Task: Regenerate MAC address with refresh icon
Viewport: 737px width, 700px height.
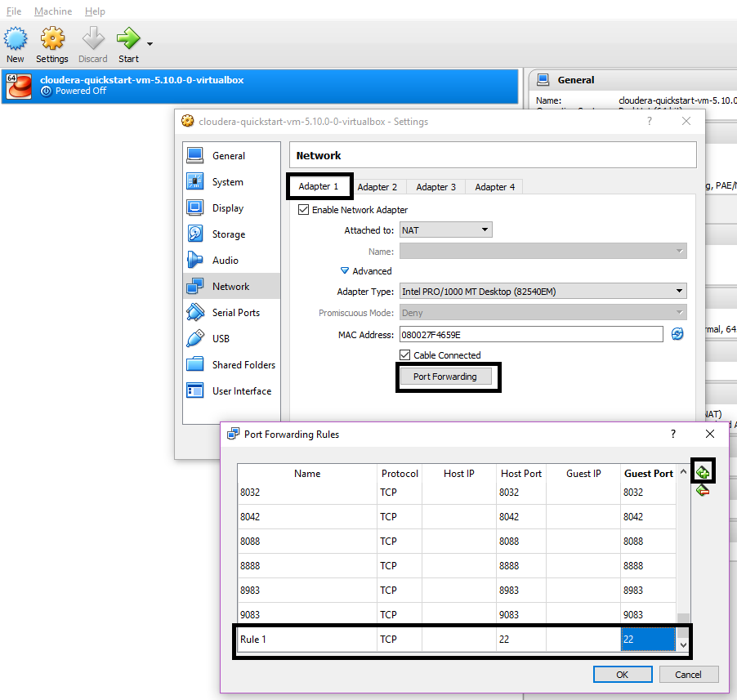Action: 677,334
